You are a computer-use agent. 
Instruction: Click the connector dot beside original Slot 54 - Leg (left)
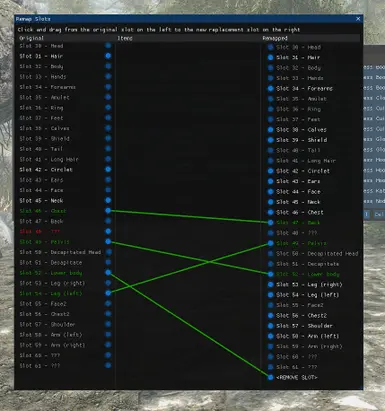(x=108, y=293)
